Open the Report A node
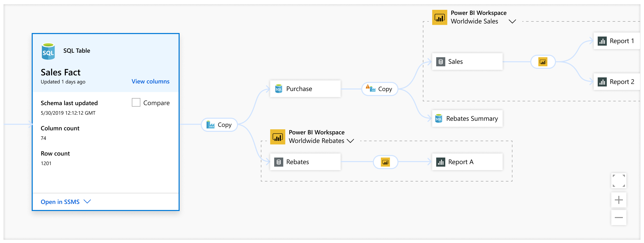Viewport: 644px width, 243px height. tap(467, 162)
